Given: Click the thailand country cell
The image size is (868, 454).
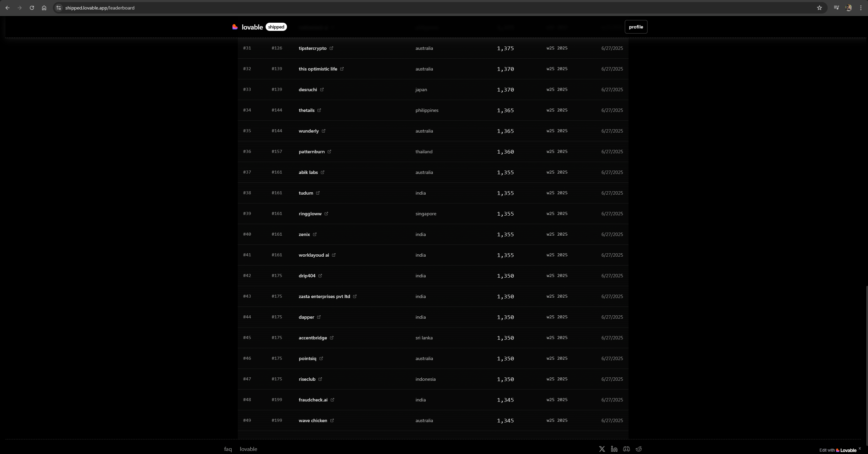Looking at the screenshot, I should 424,152.
